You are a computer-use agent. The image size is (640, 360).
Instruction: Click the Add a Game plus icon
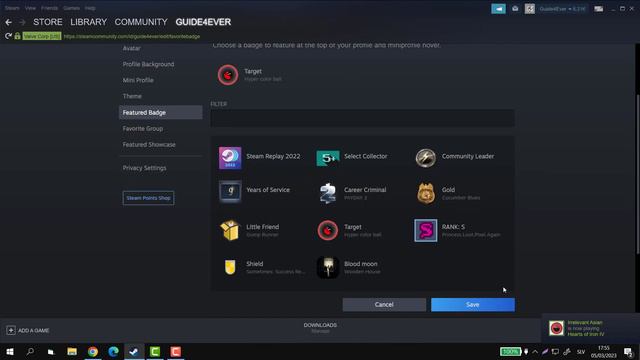click(x=11, y=330)
